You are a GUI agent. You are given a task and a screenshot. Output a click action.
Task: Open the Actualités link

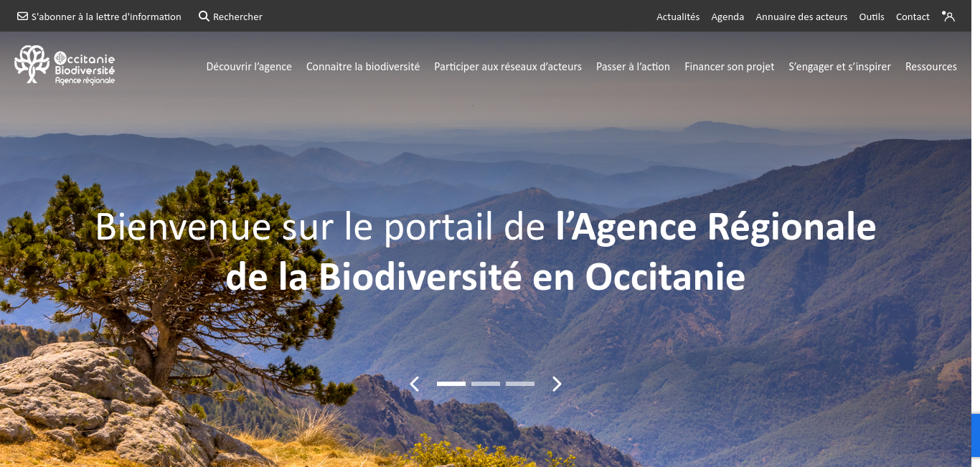click(x=678, y=16)
